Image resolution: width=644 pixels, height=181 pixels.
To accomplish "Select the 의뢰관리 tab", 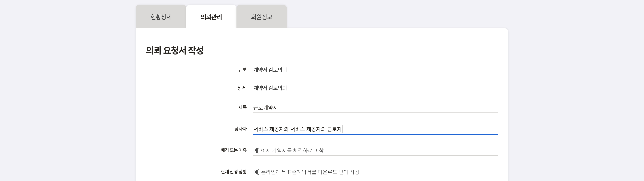I will click(x=211, y=17).
